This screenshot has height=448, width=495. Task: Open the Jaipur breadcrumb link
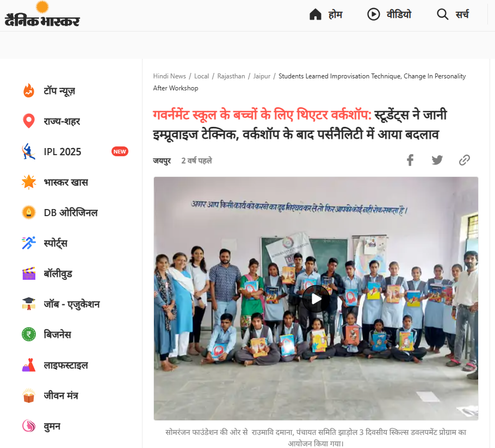point(262,76)
